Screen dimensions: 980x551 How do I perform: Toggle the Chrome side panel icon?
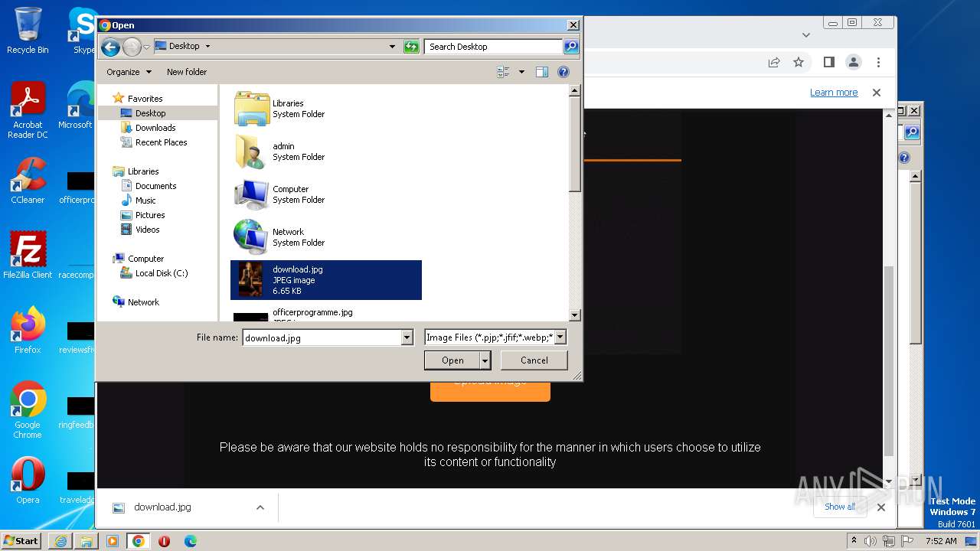click(x=828, y=62)
